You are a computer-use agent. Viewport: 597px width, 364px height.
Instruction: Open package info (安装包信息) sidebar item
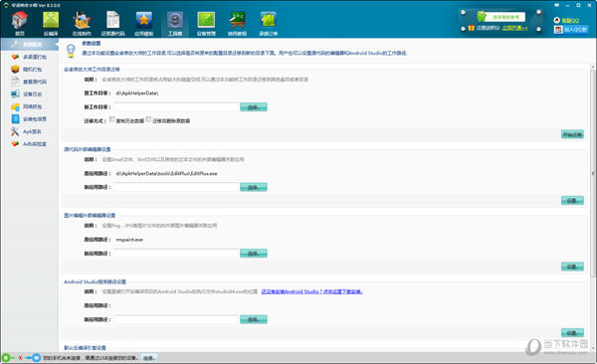tap(29, 119)
